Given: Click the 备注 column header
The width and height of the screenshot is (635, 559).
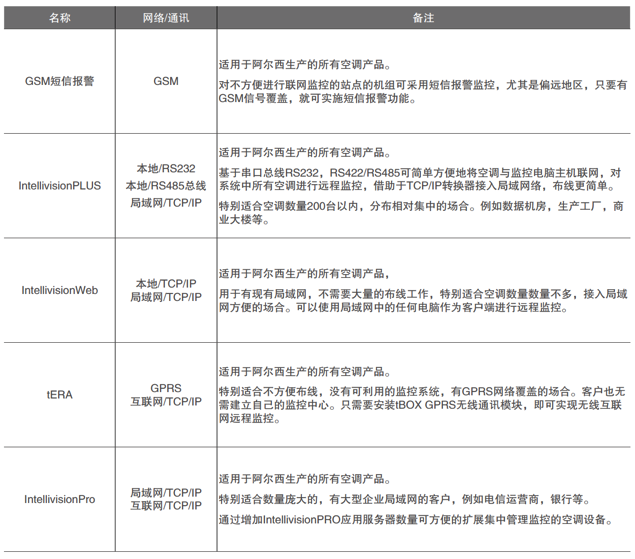Looking at the screenshot, I should (424, 18).
